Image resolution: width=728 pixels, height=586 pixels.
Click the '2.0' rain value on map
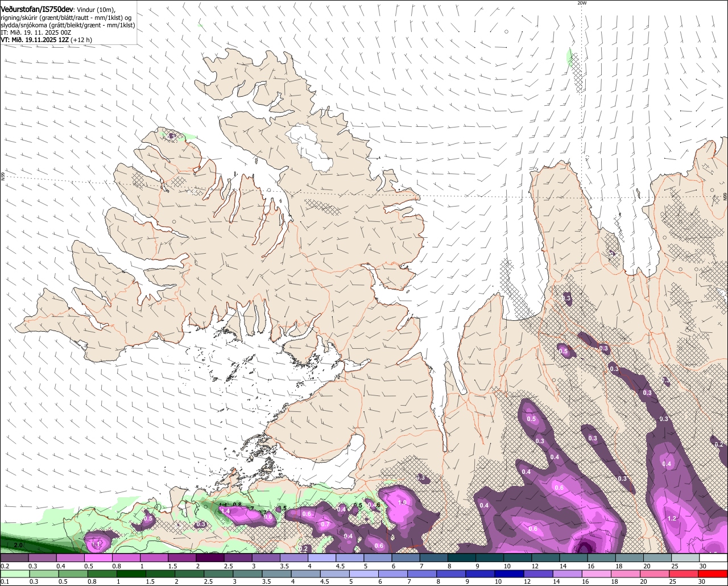point(18,545)
